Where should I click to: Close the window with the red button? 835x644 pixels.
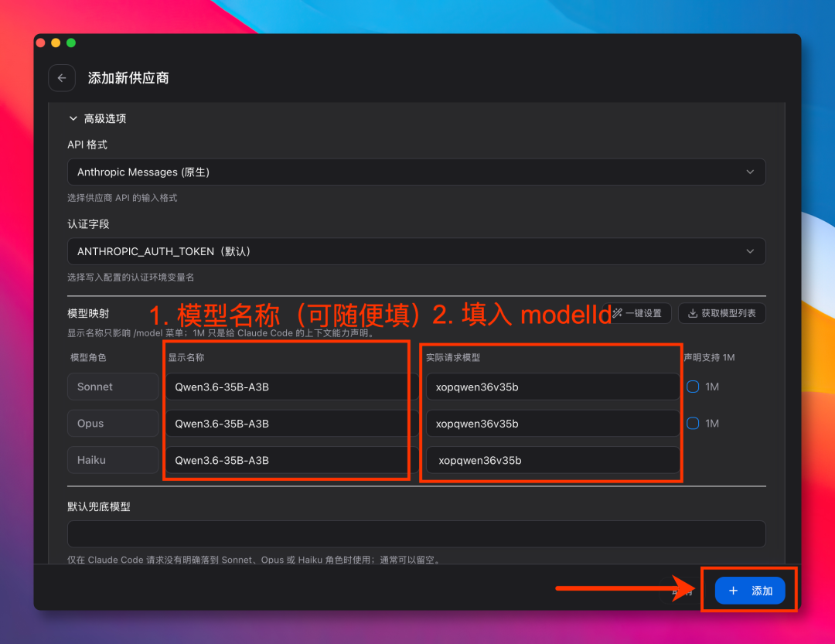40,43
